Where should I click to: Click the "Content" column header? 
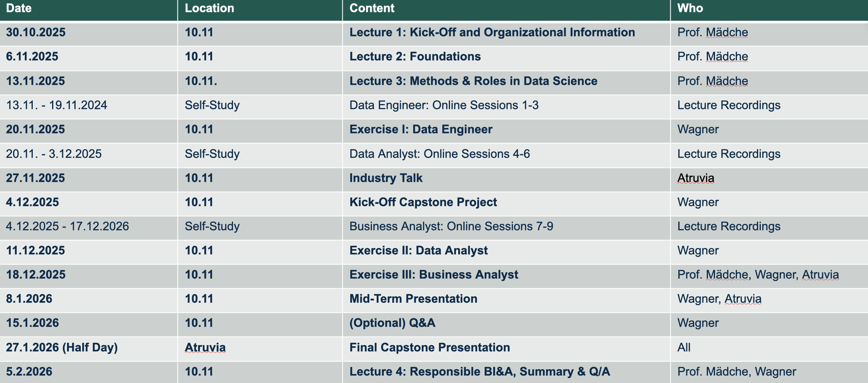point(372,8)
